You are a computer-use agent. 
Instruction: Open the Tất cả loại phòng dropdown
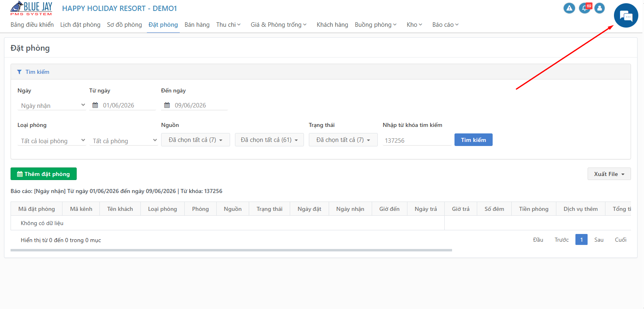tap(52, 141)
